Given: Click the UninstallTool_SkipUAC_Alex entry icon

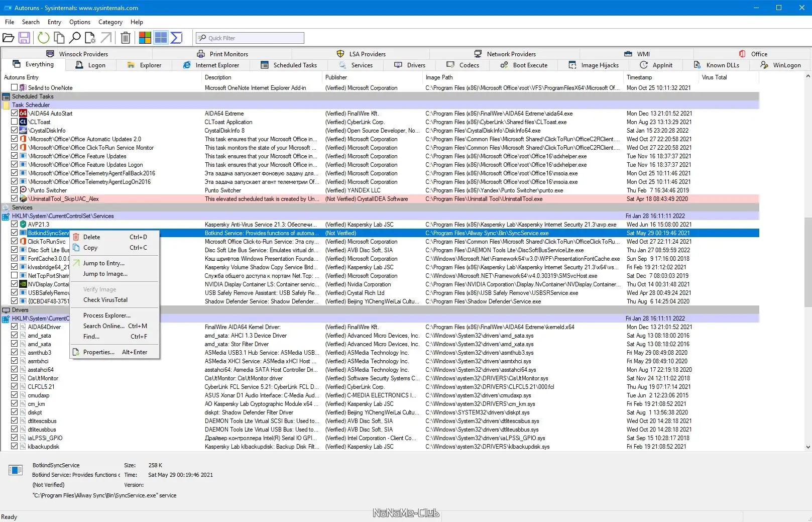Looking at the screenshot, I should pos(23,199).
